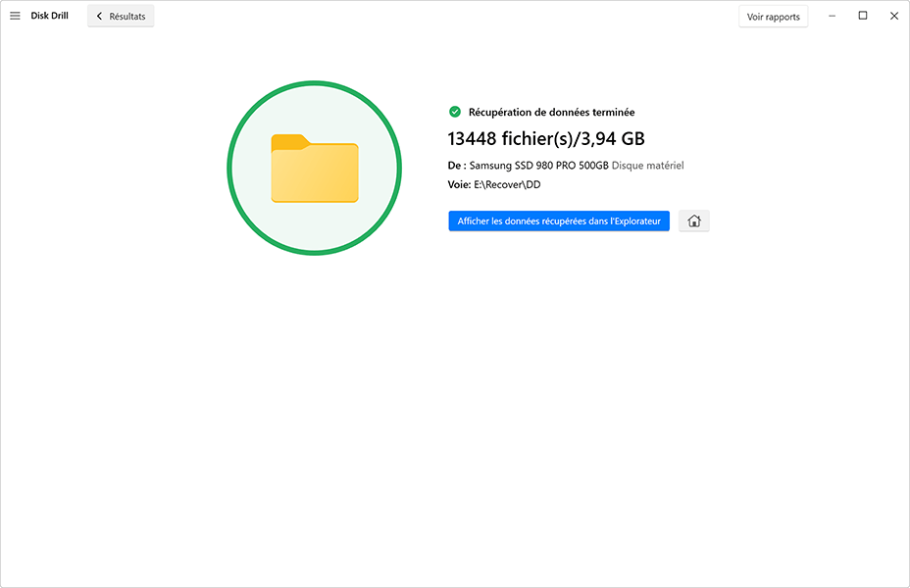The width and height of the screenshot is (910, 588).
Task: Click the path E:\Recover\DD
Action: pos(507,184)
